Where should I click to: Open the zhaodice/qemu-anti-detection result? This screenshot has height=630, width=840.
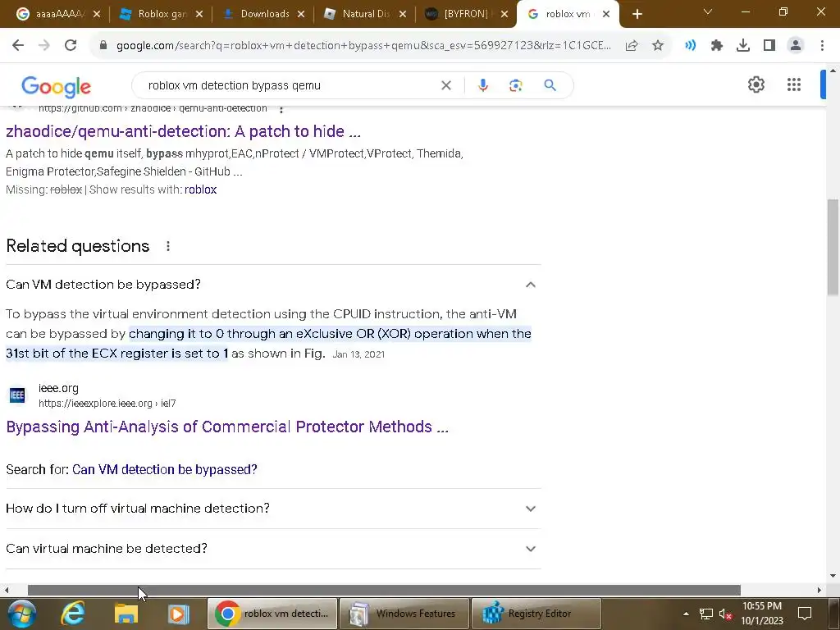tap(183, 131)
